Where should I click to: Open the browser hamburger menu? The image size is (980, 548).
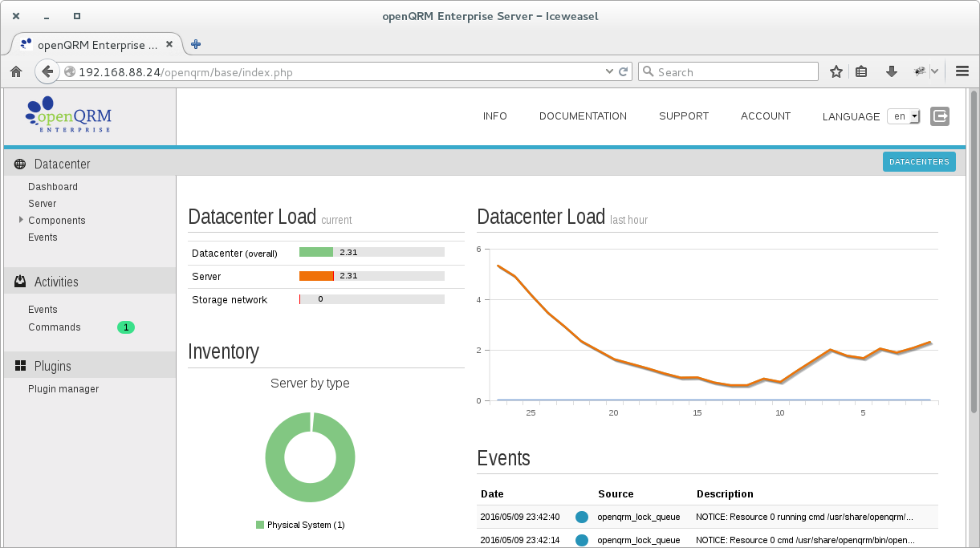(x=962, y=72)
